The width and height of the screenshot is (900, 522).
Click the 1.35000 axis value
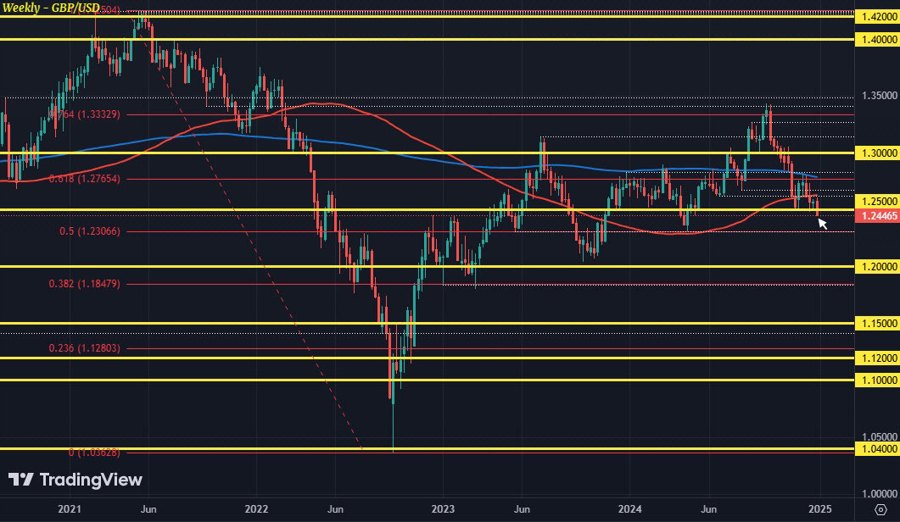point(879,95)
